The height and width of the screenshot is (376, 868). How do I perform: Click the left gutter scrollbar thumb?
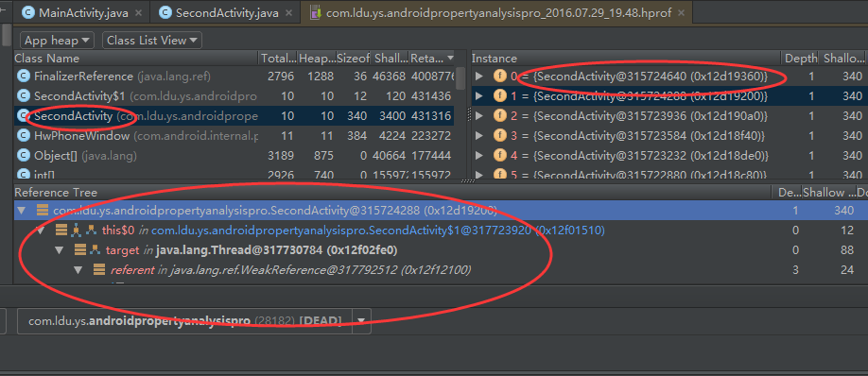pos(6,34)
